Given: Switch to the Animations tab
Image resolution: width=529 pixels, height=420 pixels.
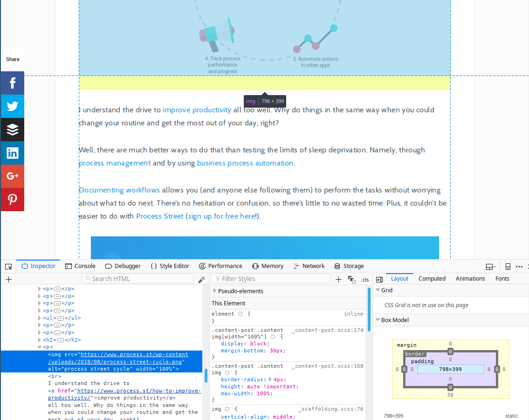Looking at the screenshot, I should click(470, 279).
